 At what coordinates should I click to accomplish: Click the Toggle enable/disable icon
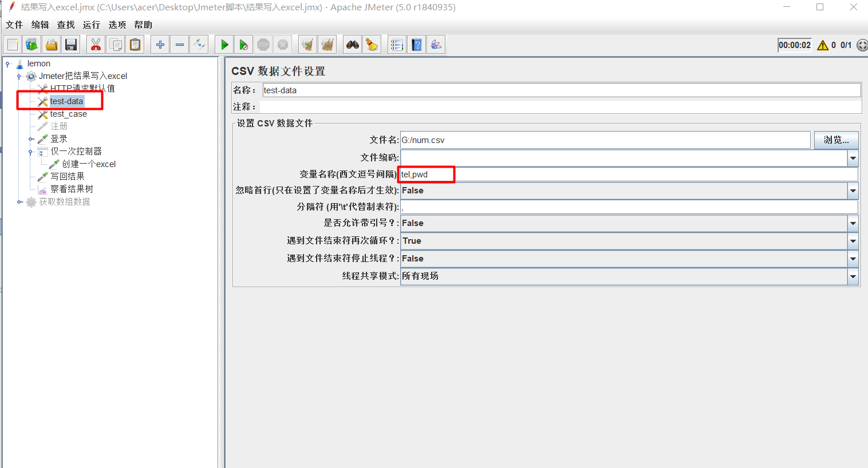(199, 45)
